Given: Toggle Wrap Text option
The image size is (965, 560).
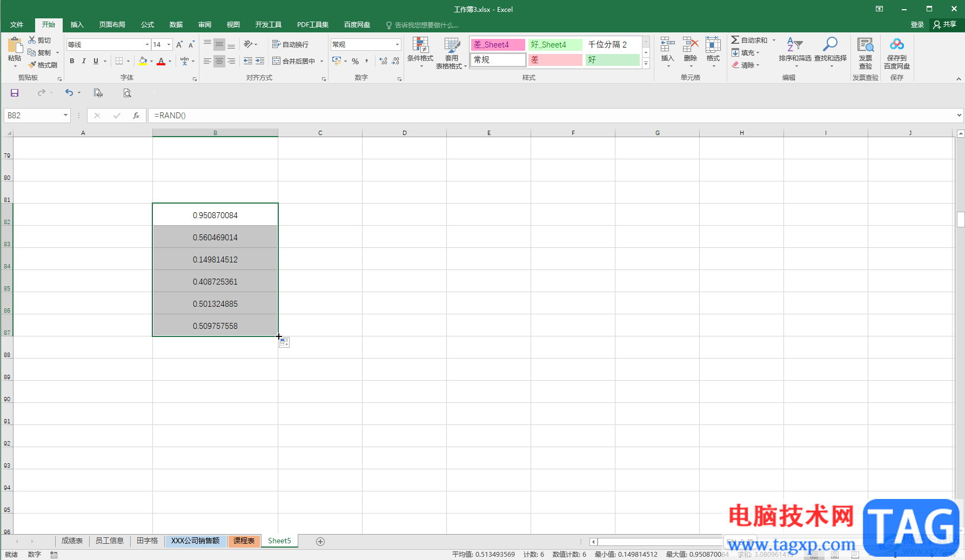Looking at the screenshot, I should 290,44.
